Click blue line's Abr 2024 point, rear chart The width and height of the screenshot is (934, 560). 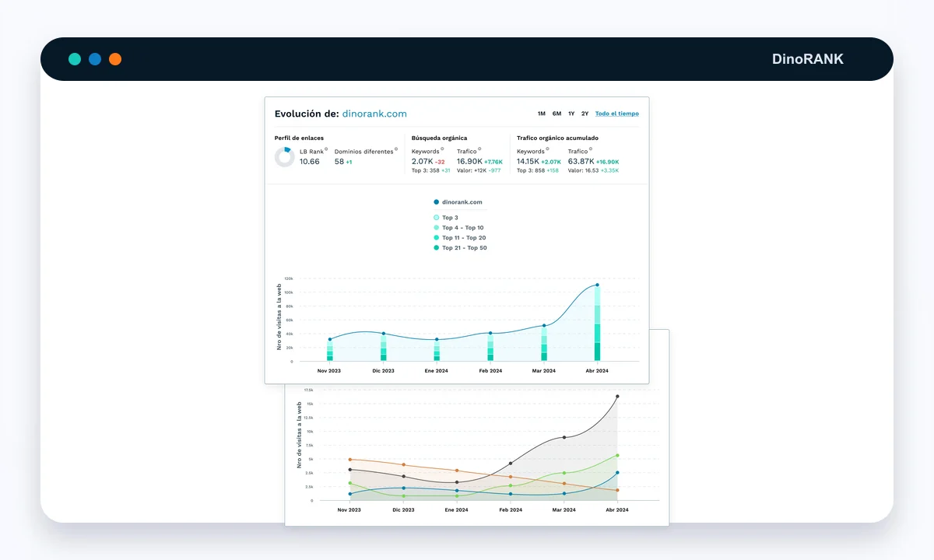pos(617,472)
